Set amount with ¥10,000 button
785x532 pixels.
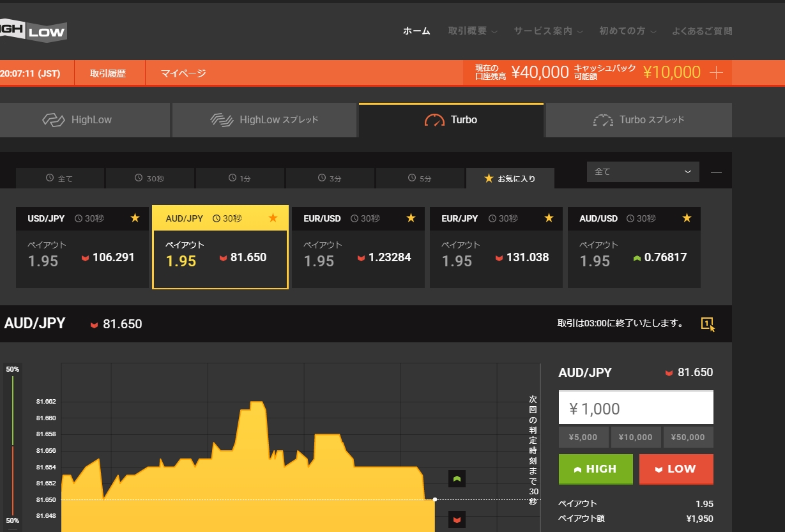(x=636, y=437)
